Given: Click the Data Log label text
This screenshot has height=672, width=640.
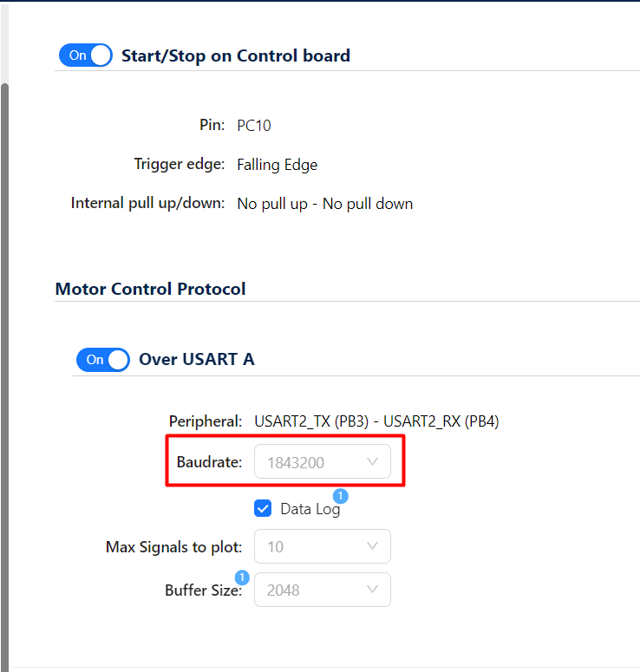Looking at the screenshot, I should pos(310,509).
